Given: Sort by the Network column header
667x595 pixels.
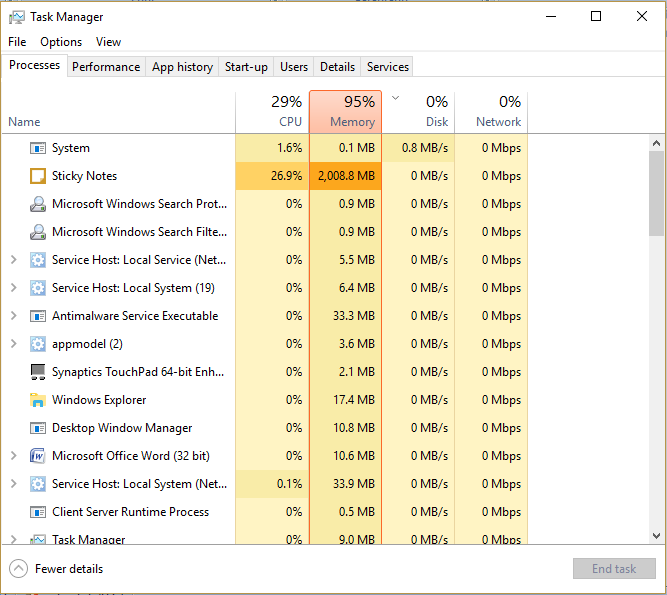Looking at the screenshot, I should tap(491, 112).
